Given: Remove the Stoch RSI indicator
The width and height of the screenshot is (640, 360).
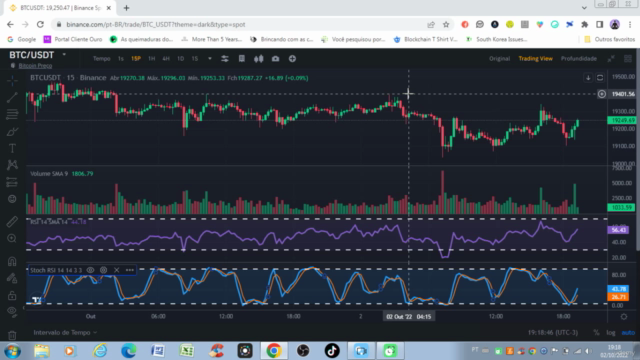Looking at the screenshot, I should [x=117, y=270].
